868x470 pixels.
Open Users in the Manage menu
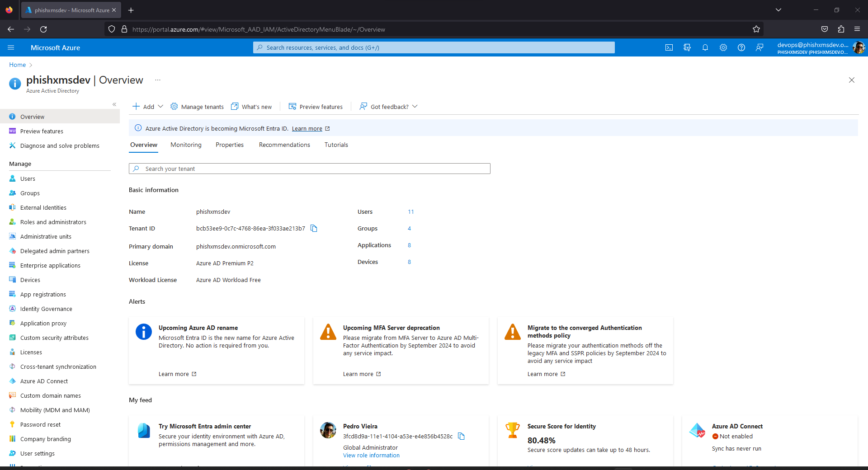(x=60, y=179)
